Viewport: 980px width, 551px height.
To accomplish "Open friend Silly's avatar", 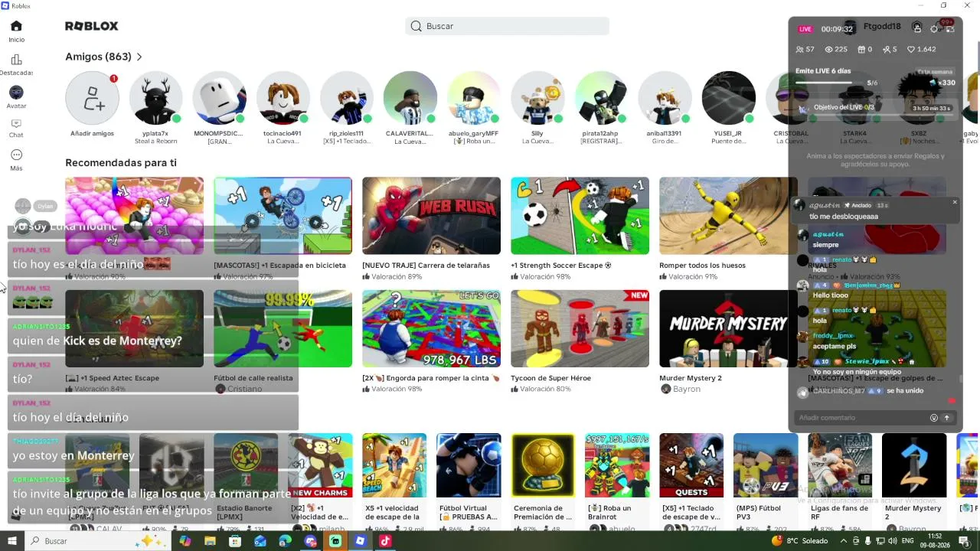I will 537,98.
